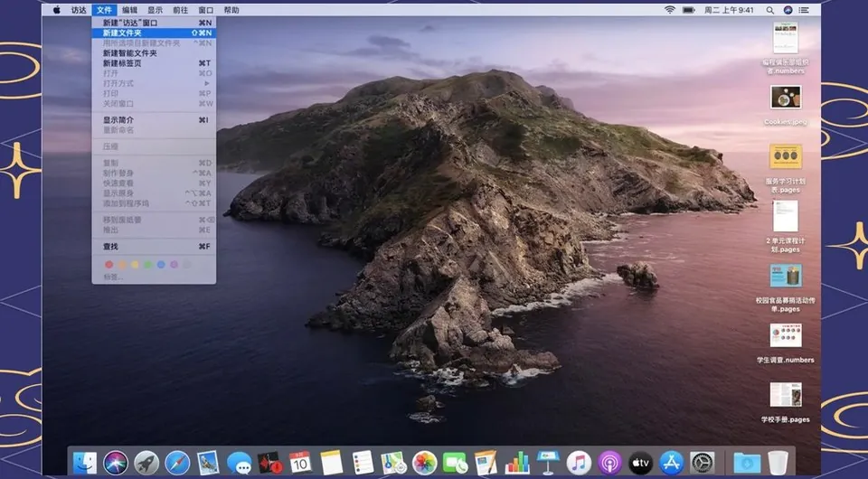This screenshot has height=479, width=868.
Task: Open Launchpad rocket icon in Dock
Action: coord(146,463)
